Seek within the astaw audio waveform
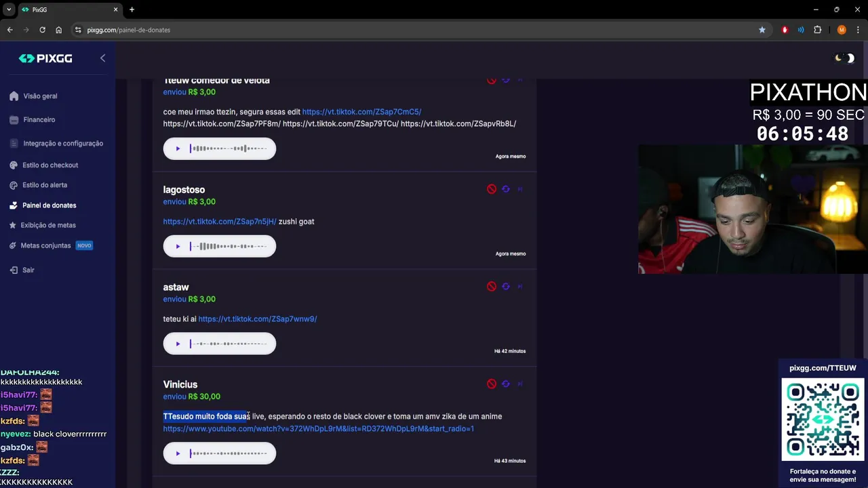 coord(229,344)
